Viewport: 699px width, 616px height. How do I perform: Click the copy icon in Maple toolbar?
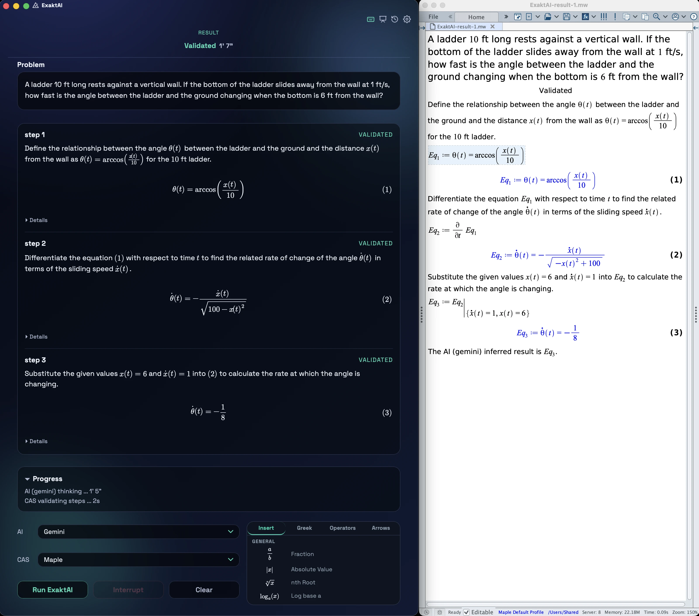point(626,17)
